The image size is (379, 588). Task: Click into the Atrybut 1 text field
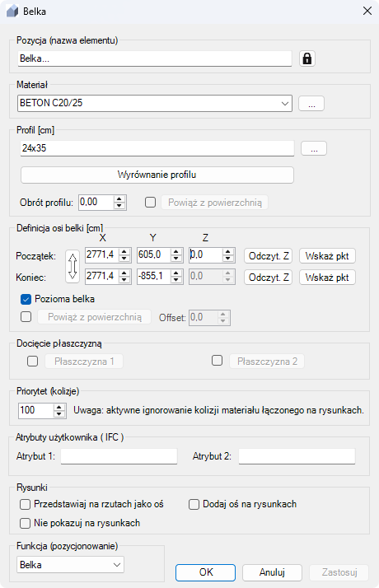coord(119,456)
